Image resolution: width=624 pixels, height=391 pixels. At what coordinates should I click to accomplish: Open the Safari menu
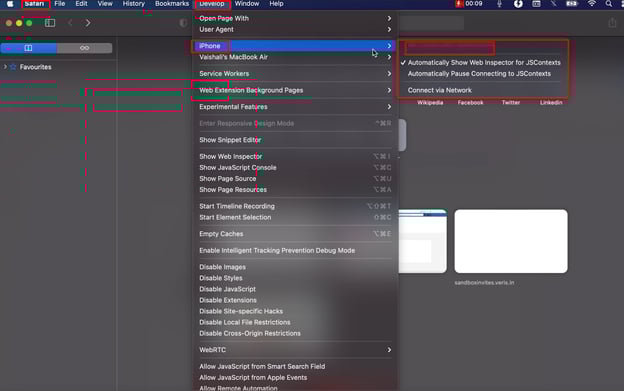[x=34, y=4]
